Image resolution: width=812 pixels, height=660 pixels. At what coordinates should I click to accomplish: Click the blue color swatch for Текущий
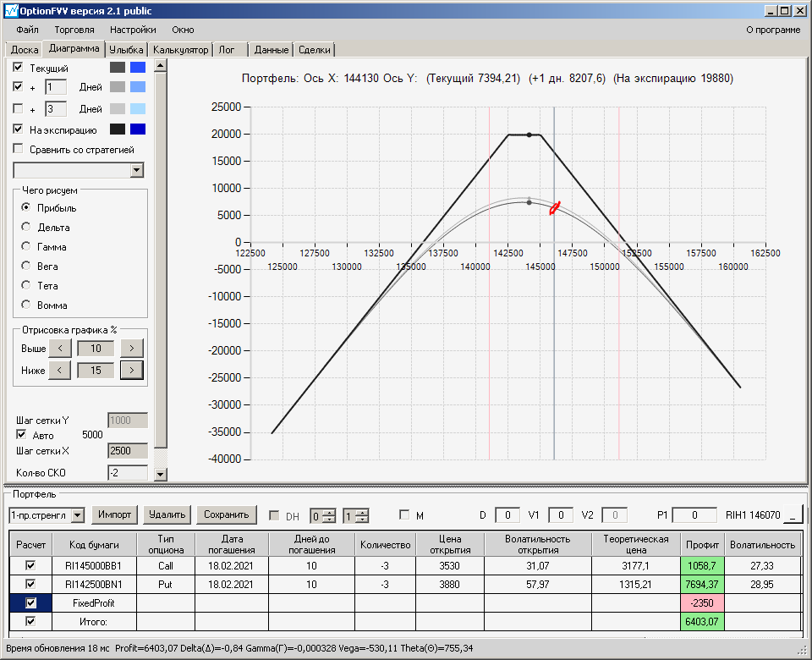[138, 67]
